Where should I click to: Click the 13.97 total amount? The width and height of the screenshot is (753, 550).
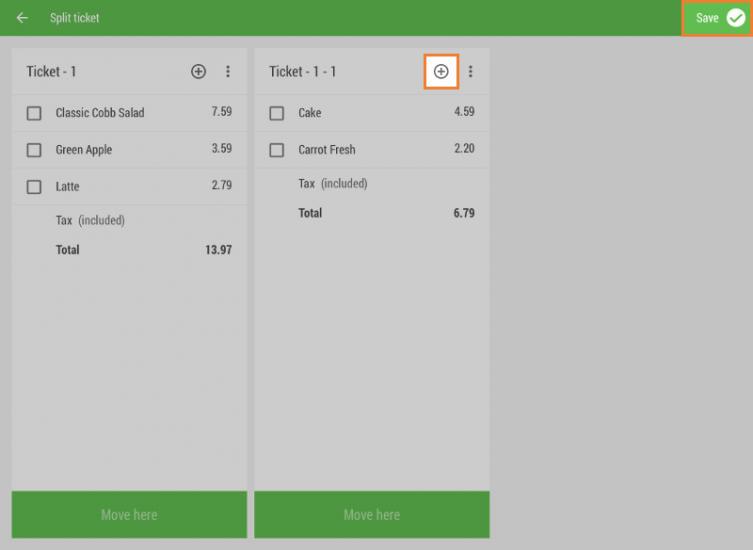click(x=219, y=250)
